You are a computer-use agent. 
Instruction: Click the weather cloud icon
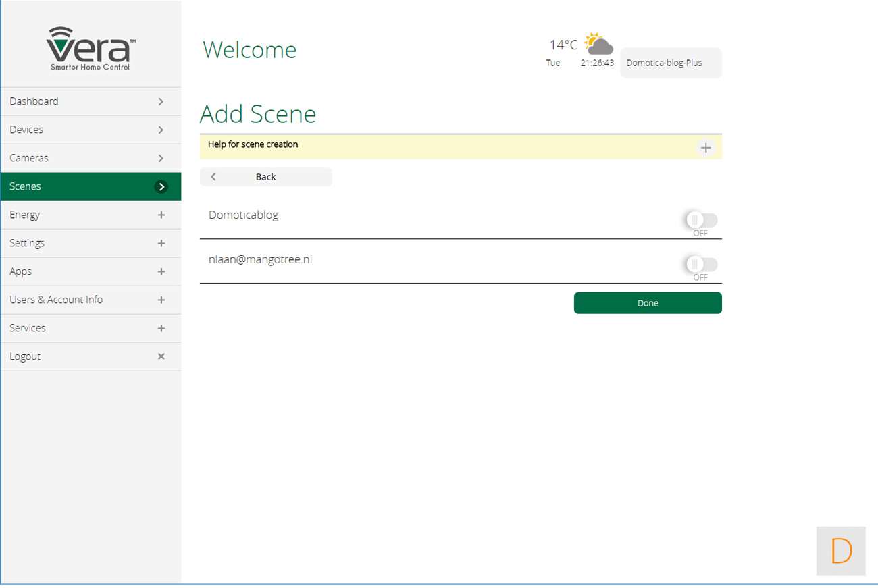pyautogui.click(x=598, y=44)
